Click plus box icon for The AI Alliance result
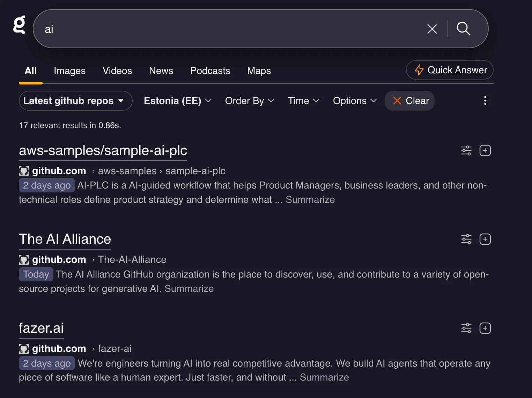This screenshot has height=398, width=532. [485, 239]
